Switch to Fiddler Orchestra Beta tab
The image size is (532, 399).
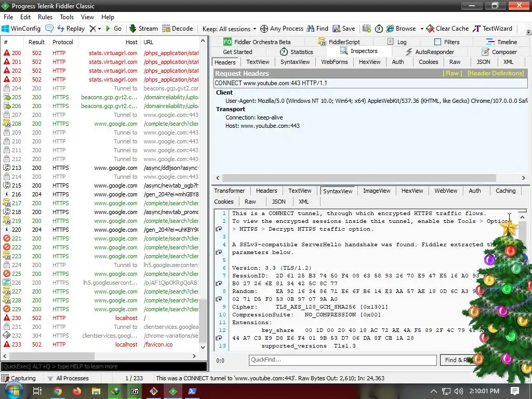(257, 42)
